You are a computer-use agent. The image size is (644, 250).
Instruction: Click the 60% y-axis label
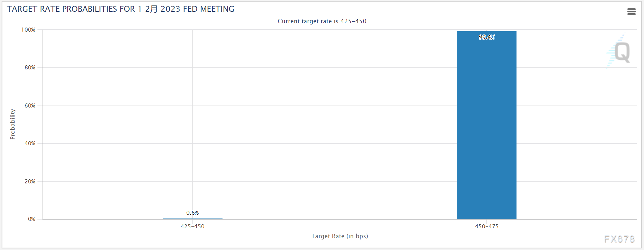tap(30, 106)
